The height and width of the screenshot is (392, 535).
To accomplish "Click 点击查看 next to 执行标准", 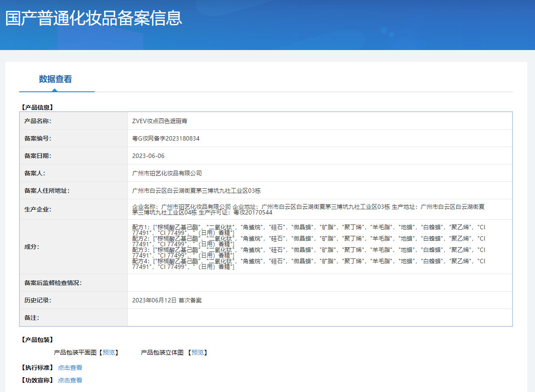I will click(x=70, y=368).
